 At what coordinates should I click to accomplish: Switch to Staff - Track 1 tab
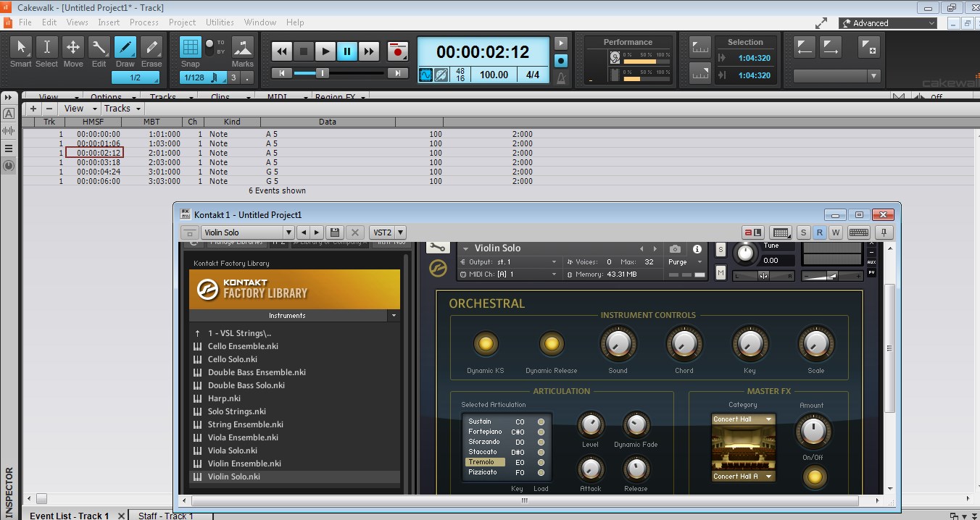coord(165,515)
